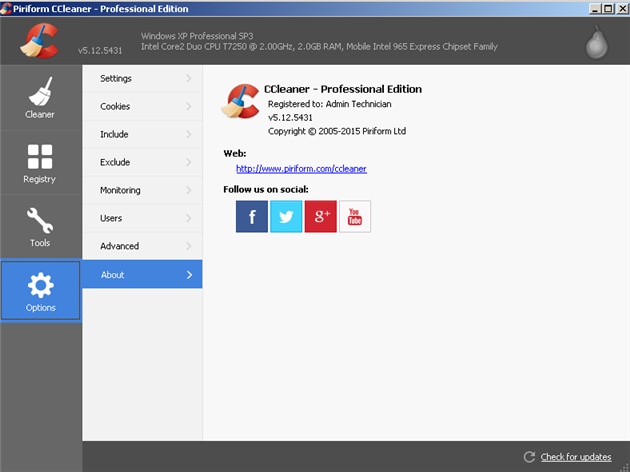Open the Cleaner section broom icon

(x=40, y=92)
